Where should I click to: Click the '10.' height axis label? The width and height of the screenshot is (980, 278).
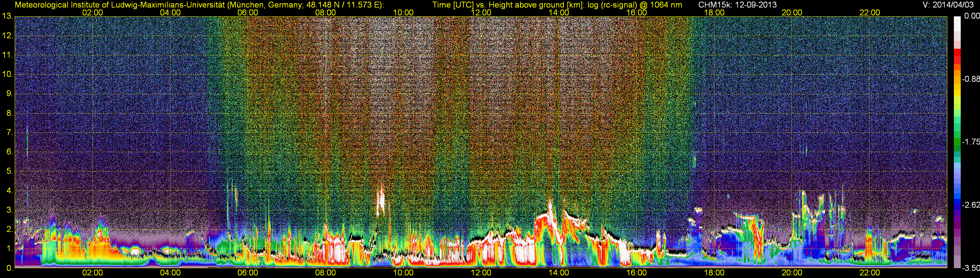point(8,74)
